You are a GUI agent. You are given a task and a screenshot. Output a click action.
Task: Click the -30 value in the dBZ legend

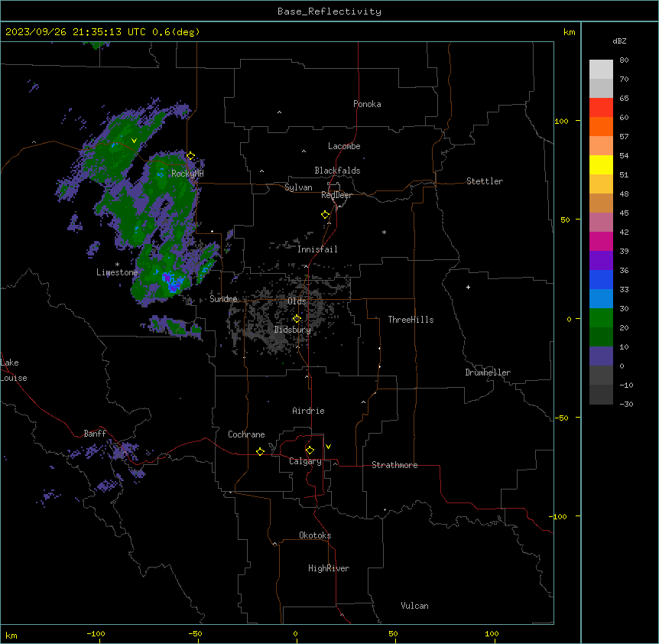pos(626,405)
